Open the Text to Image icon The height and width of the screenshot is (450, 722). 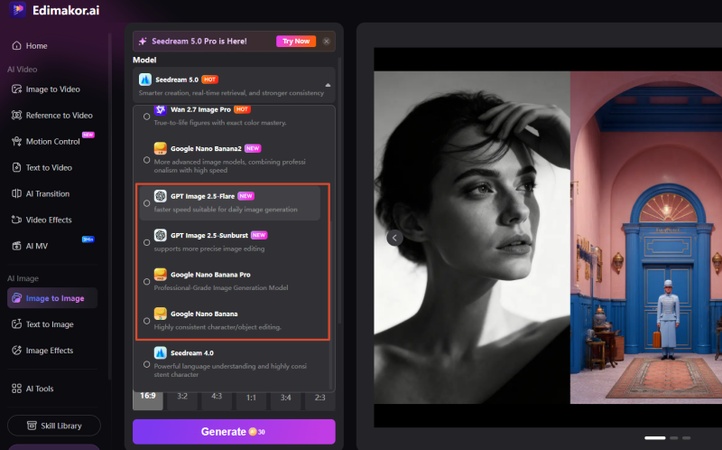tap(17, 324)
